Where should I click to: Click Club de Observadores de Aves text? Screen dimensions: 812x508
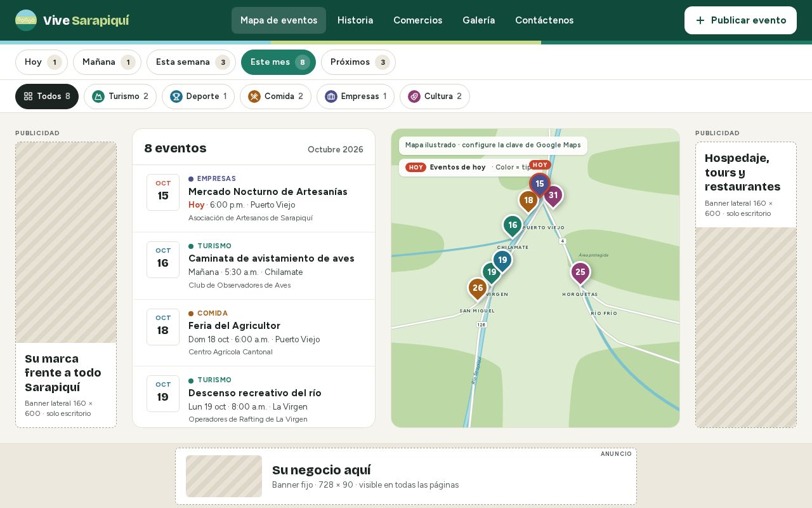(x=239, y=285)
